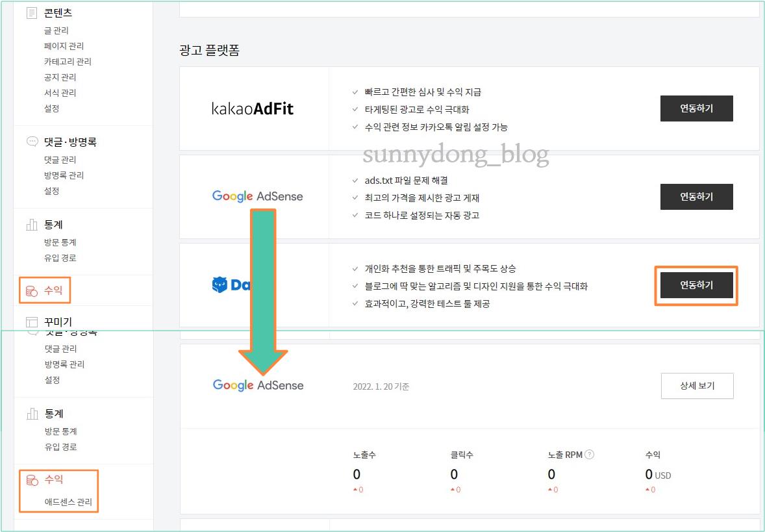
Task: Open 댓글 관리 on the ad platform screen sidebar
Action: [60, 160]
